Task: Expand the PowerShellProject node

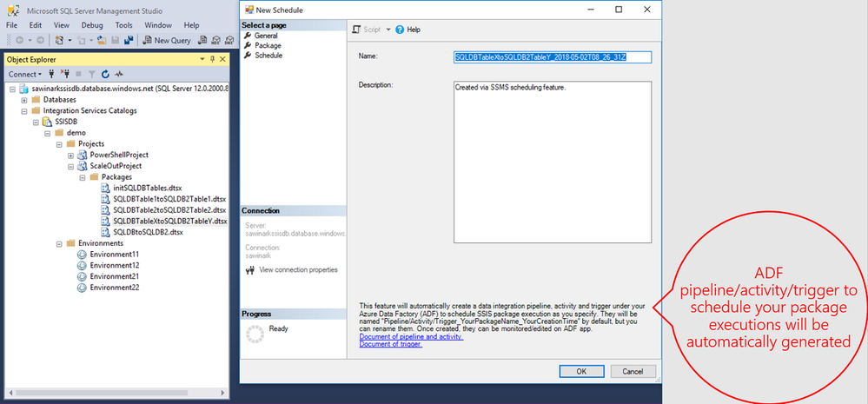Action: (x=71, y=155)
